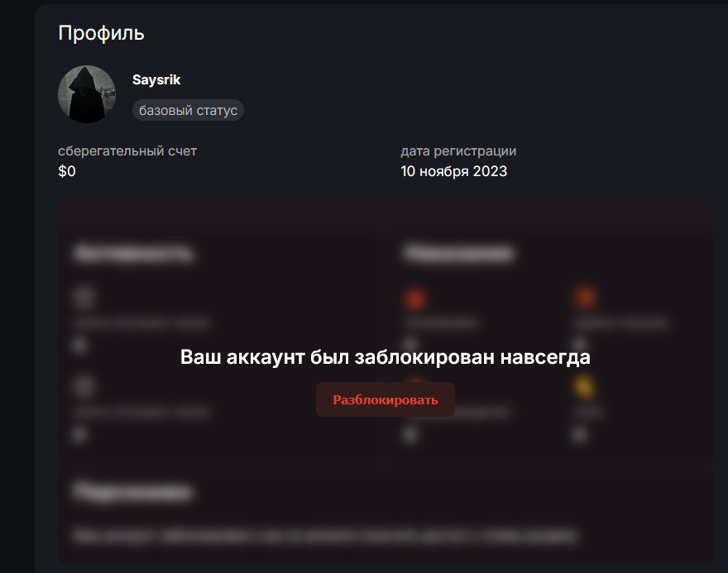Viewport: 728px width, 573px height.
Task: Click the lower blurred gray circle icon
Action: click(x=84, y=386)
